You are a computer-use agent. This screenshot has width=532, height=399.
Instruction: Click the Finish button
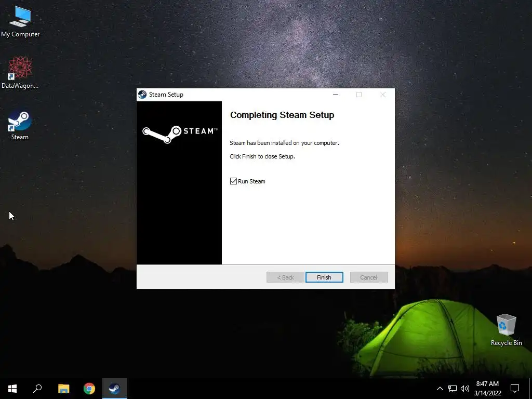(324, 277)
